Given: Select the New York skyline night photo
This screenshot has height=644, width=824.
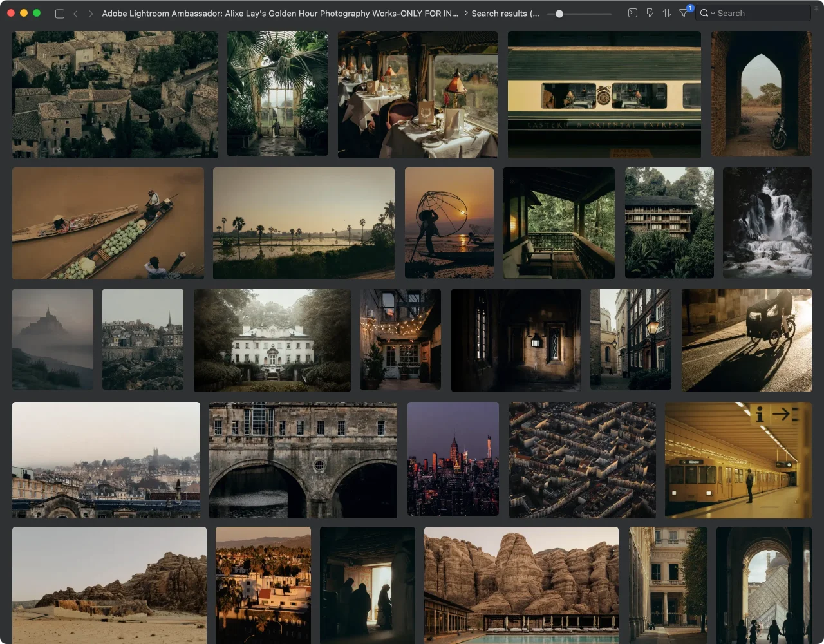Looking at the screenshot, I should click(x=453, y=459).
